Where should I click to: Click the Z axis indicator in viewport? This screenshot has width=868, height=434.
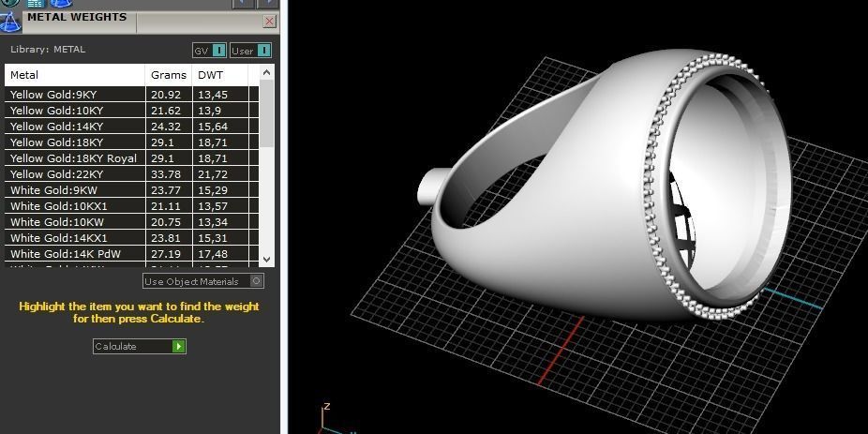tap(326, 407)
